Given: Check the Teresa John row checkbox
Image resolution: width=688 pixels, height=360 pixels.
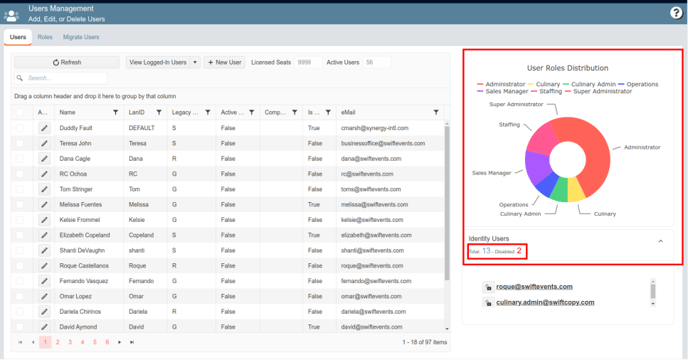Looking at the screenshot, I should click(20, 143).
